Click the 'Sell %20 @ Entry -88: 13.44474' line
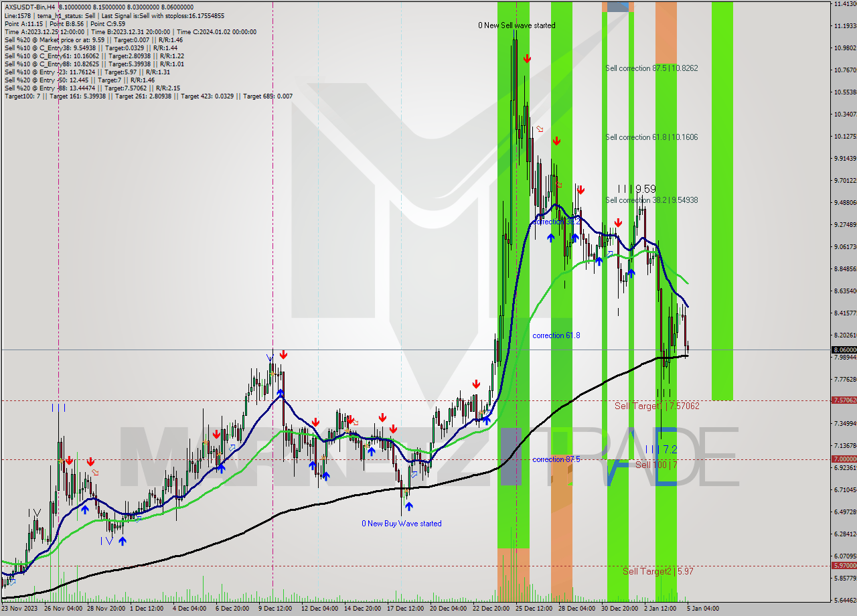This screenshot has width=857, height=616. (92, 88)
